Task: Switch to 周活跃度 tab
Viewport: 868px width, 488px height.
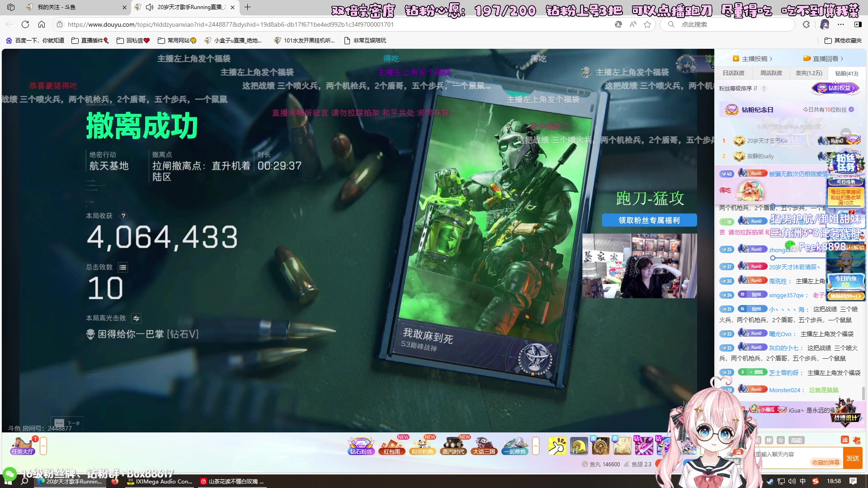Action: click(771, 73)
